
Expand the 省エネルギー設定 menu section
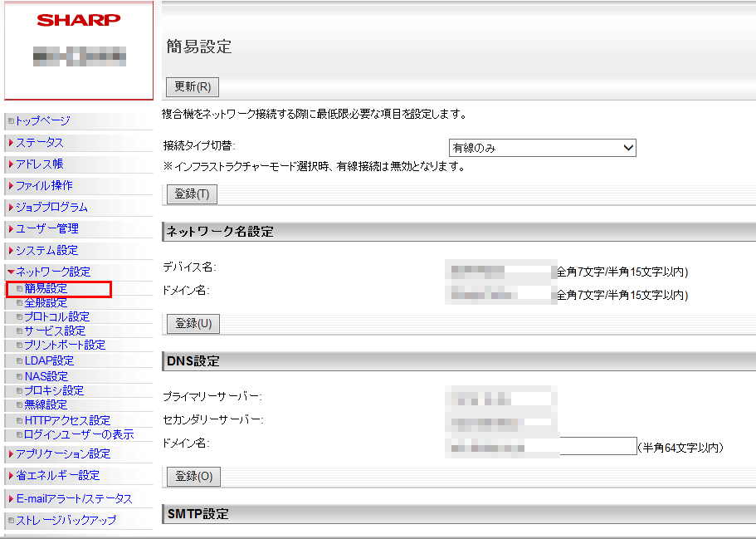coord(57,475)
